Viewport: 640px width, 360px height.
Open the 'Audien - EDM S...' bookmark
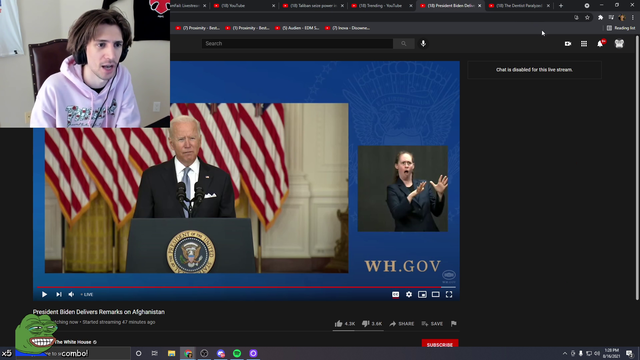(x=297, y=28)
